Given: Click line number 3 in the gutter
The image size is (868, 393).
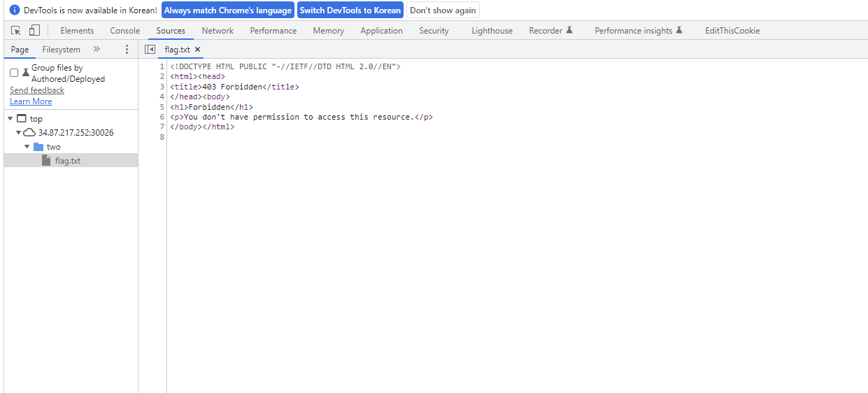Looking at the screenshot, I should (162, 87).
